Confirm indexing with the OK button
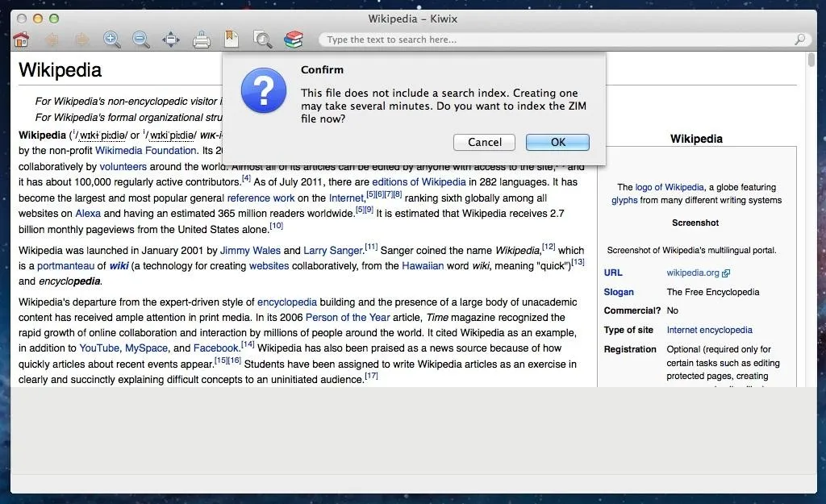 click(x=558, y=142)
